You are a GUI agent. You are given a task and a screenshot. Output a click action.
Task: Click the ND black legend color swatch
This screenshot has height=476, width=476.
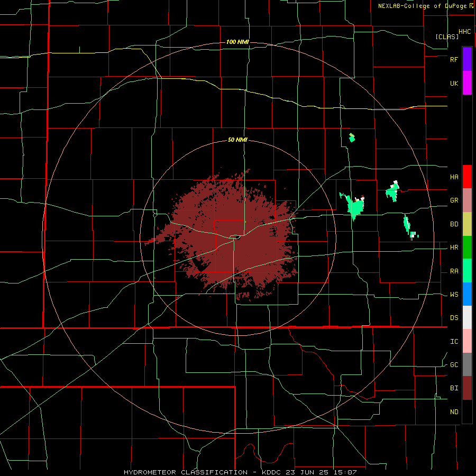click(467, 411)
